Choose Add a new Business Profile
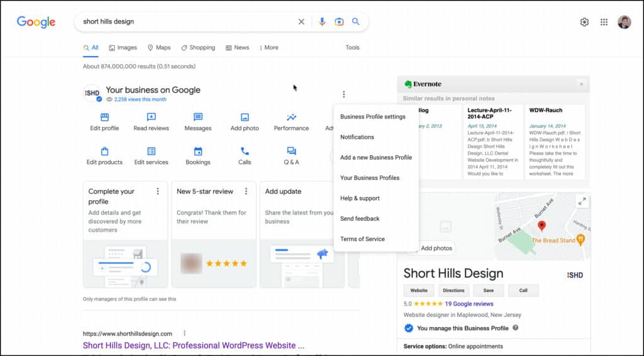Viewport: 644px width, 356px height. pyautogui.click(x=376, y=157)
